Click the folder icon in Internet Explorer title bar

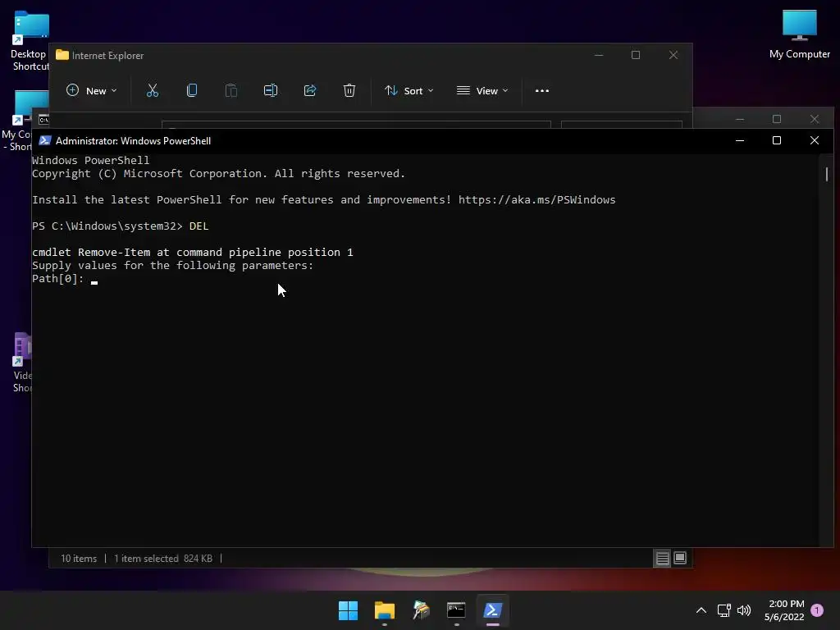click(62, 55)
